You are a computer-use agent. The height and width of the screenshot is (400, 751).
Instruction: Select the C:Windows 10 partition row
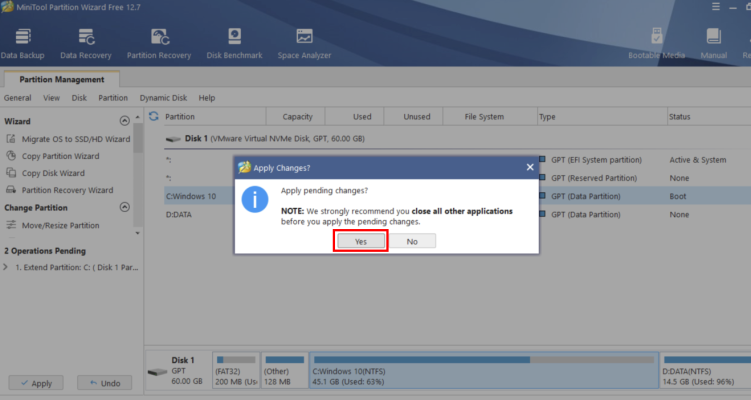pos(457,196)
